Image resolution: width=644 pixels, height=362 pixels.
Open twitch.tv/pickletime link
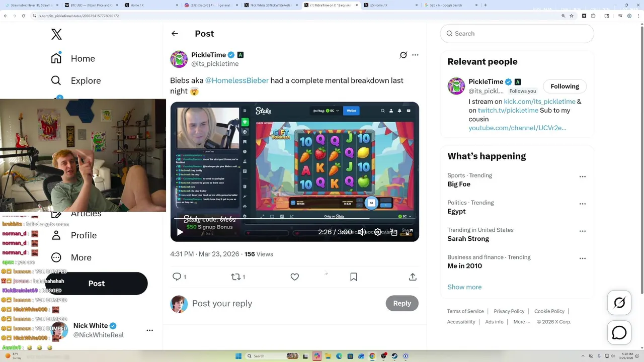[508, 110]
